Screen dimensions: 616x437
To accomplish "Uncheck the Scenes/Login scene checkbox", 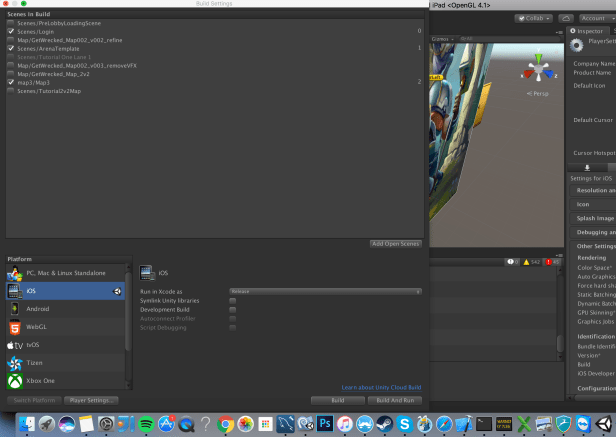I will (11, 31).
